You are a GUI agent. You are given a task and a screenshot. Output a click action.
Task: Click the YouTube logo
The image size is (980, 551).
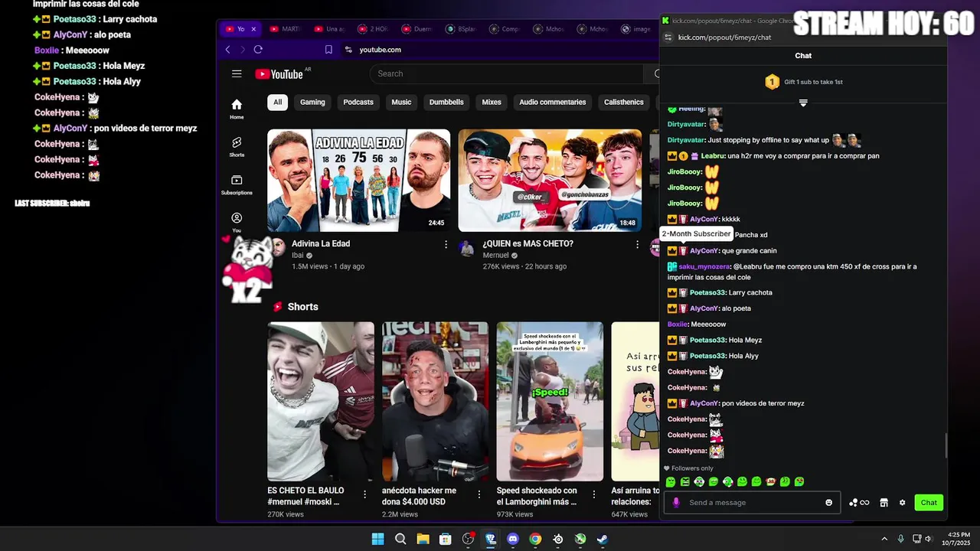(279, 73)
